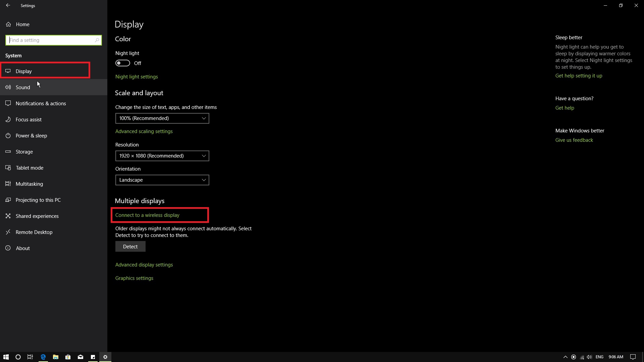
Task: Open Task View on the taskbar
Action: pos(30,357)
